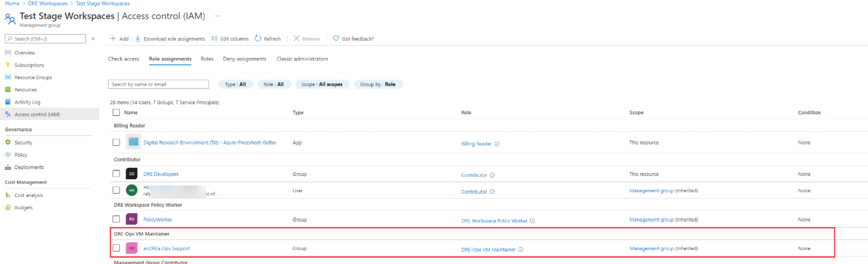Image resolution: width=868 pixels, height=264 pixels.
Task: Open the PolicyWorker group link
Action: 158,219
